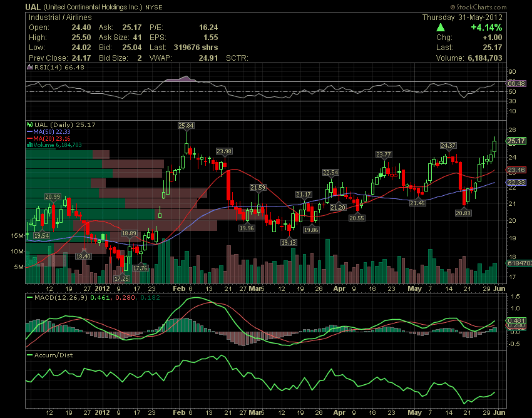532x418 pixels.
Task: Click the 19.13 price callout
Action: (289, 242)
